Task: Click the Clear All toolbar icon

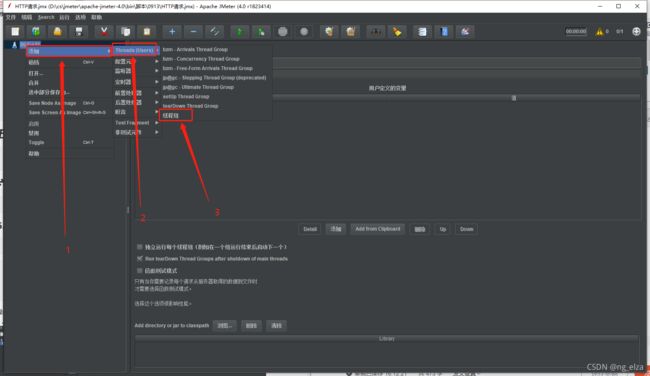Action: point(351,32)
